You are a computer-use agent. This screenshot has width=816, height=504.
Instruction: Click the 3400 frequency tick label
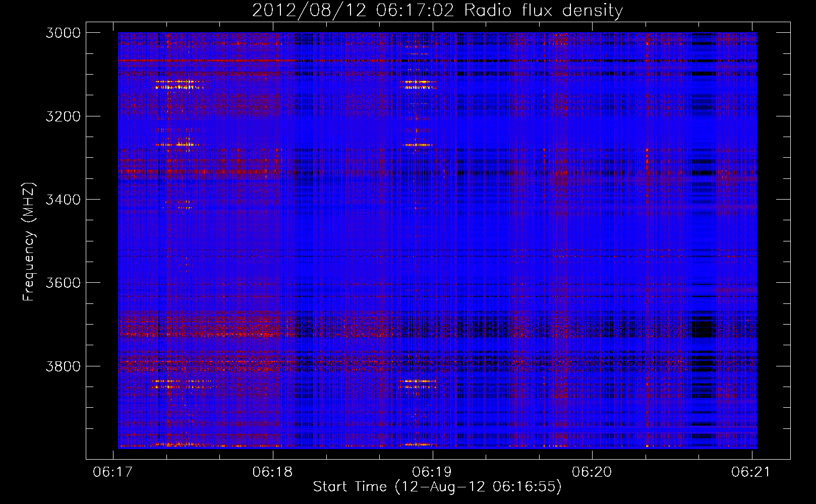63,200
